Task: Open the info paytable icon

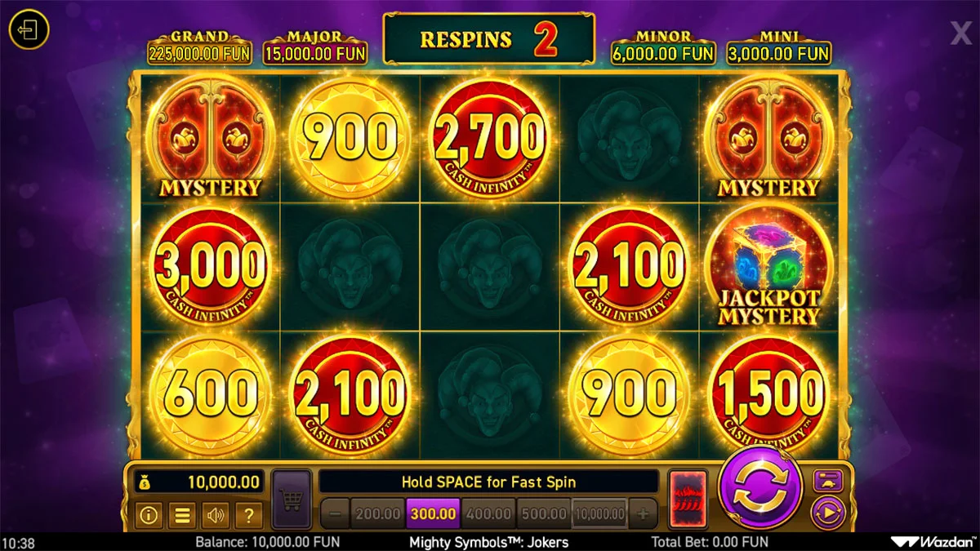Action: [148, 515]
